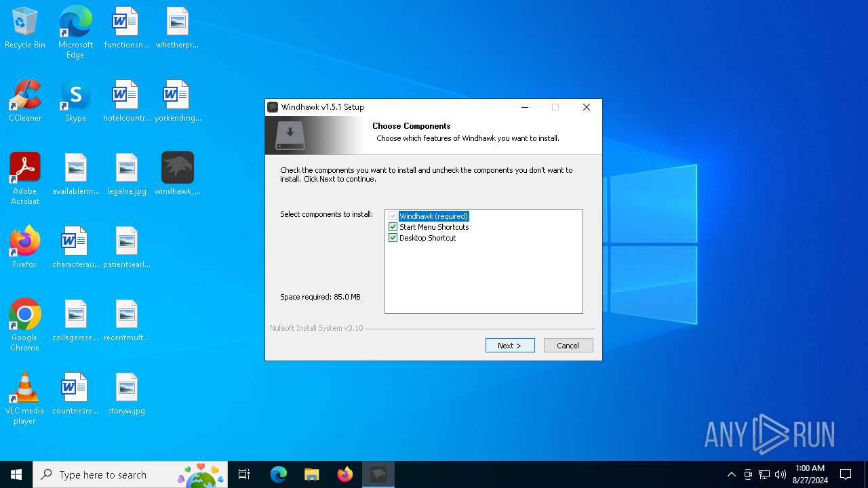Click the Windhawk setup taskbar icon
This screenshot has height=488, width=868.
[x=378, y=474]
